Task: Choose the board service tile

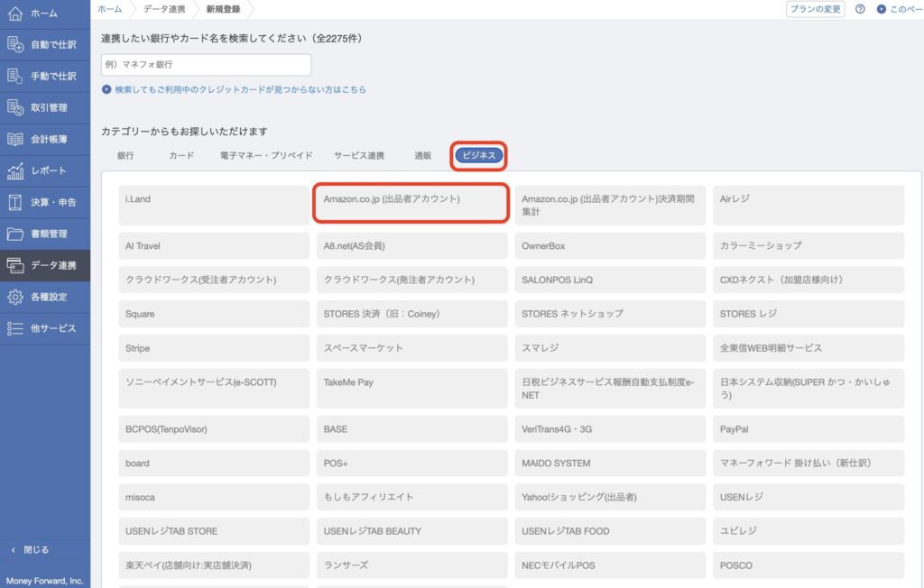Action: (214, 463)
